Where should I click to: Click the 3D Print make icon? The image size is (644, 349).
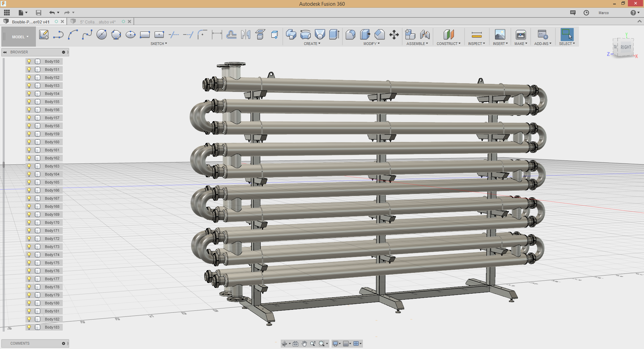coord(521,35)
